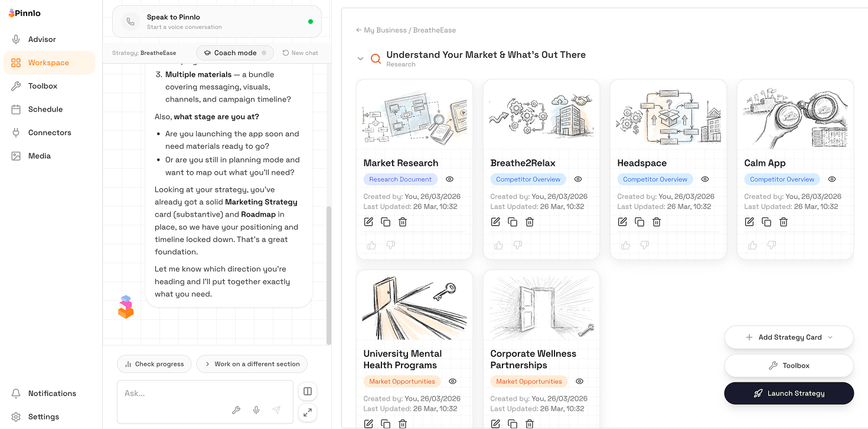Click Corporate Wellness Market Opportunities tag
868x429 pixels.
tap(529, 381)
